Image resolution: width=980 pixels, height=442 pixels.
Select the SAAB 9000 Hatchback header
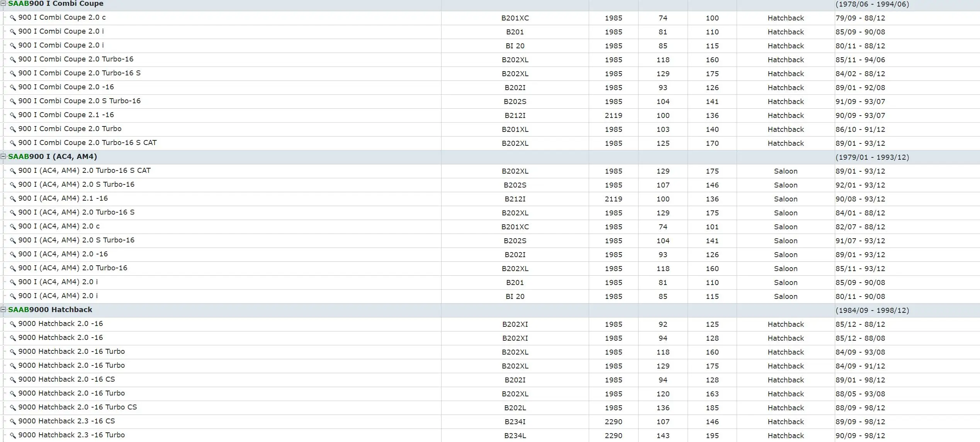pyautogui.click(x=50, y=310)
